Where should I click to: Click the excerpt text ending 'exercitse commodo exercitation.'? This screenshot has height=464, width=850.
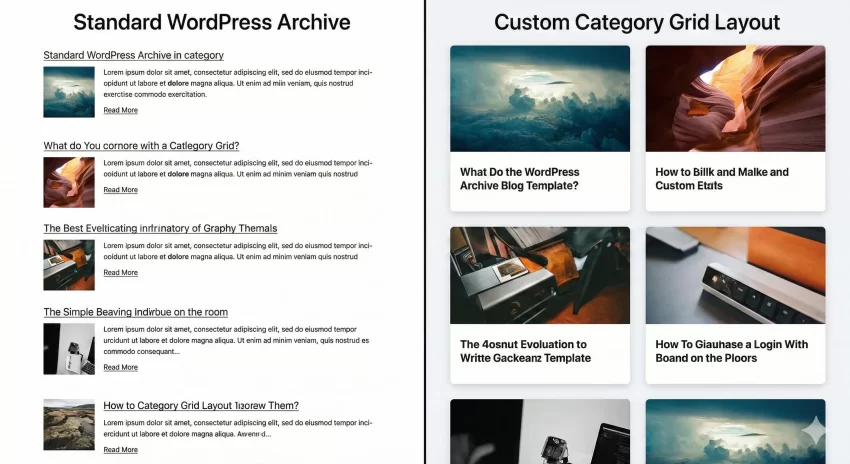[238, 83]
